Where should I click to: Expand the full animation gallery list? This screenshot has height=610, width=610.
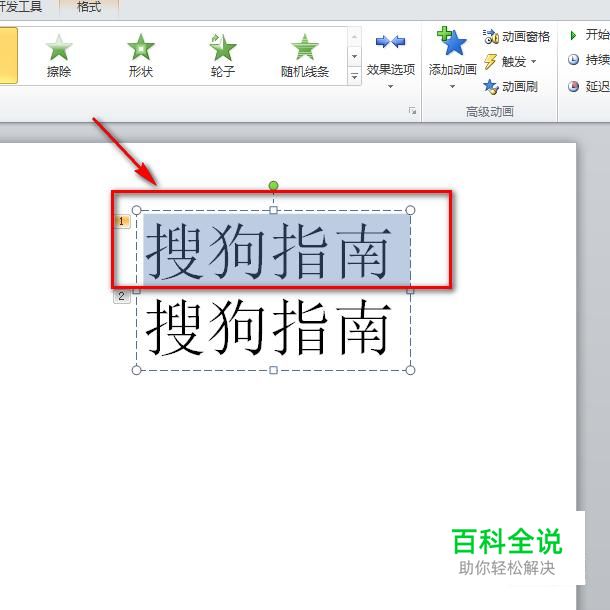354,76
